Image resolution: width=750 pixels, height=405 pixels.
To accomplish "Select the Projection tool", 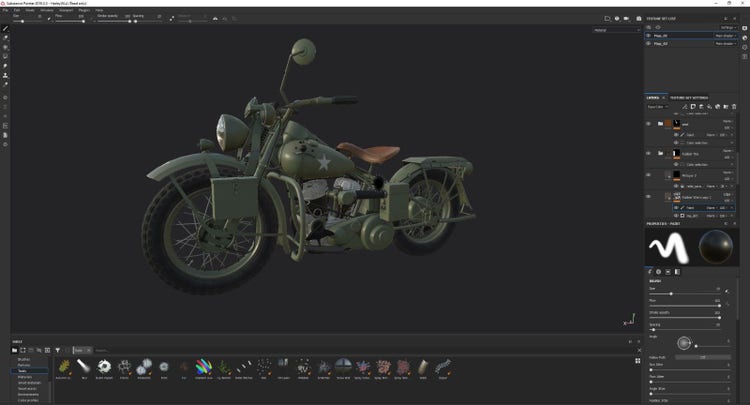I will [x=6, y=47].
